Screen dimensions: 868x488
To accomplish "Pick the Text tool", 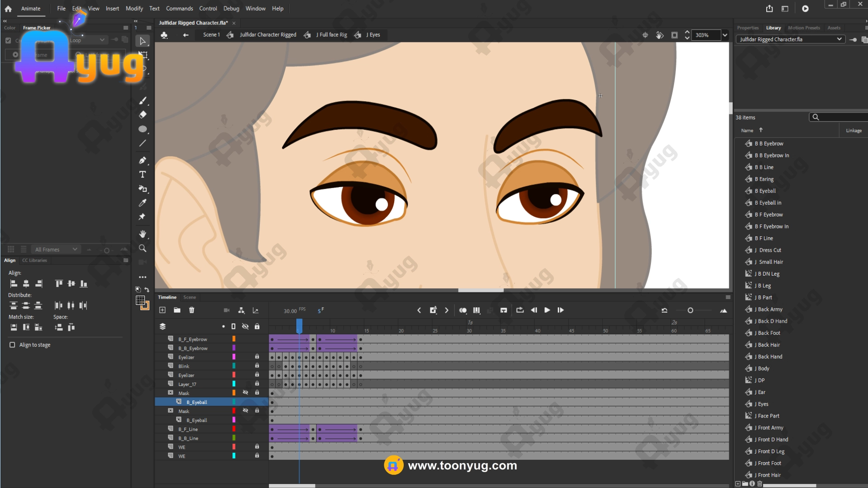I will click(142, 174).
